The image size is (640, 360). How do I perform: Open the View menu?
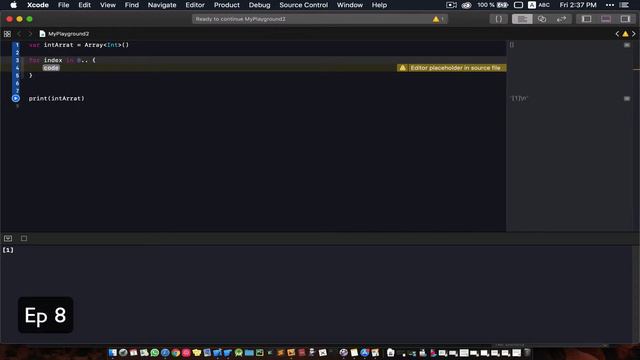(108, 5)
